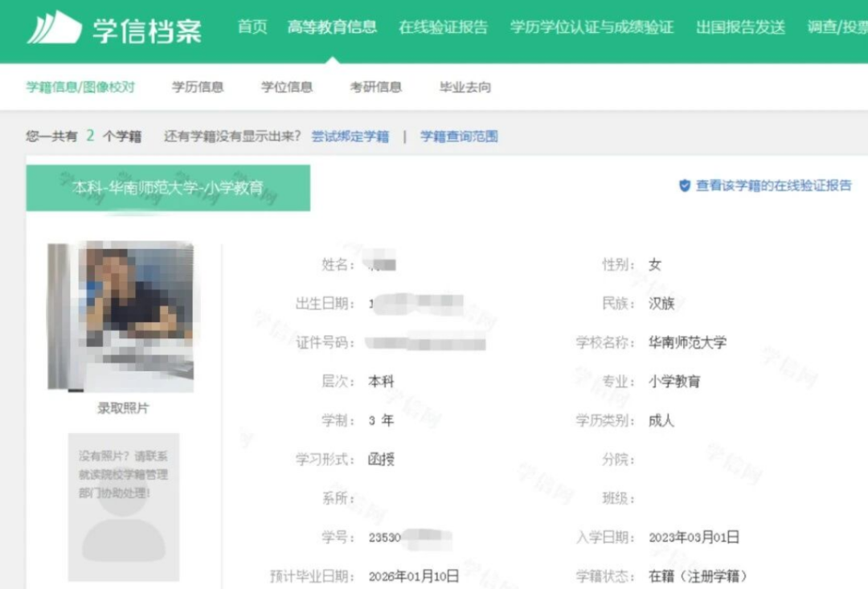Click the 学籍查询范围 link
Screen dimensions: 868x589
[459, 136]
